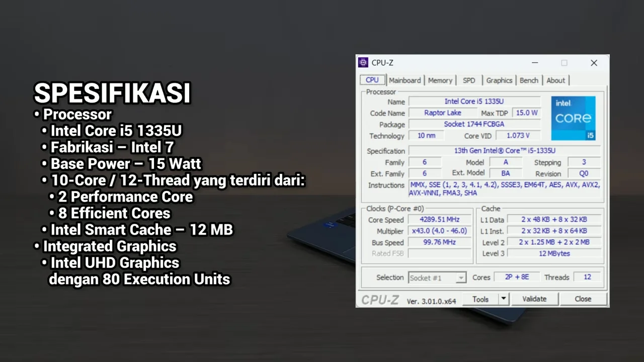Click the Tools button
The image size is (644, 362).
(480, 299)
